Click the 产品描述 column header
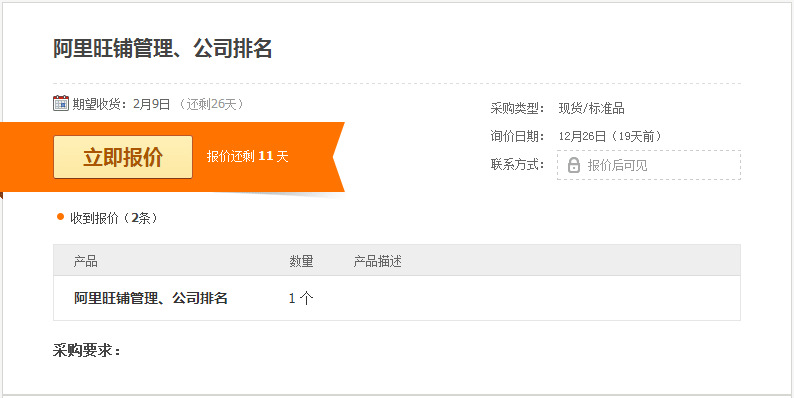The width and height of the screenshot is (794, 398). [x=378, y=261]
